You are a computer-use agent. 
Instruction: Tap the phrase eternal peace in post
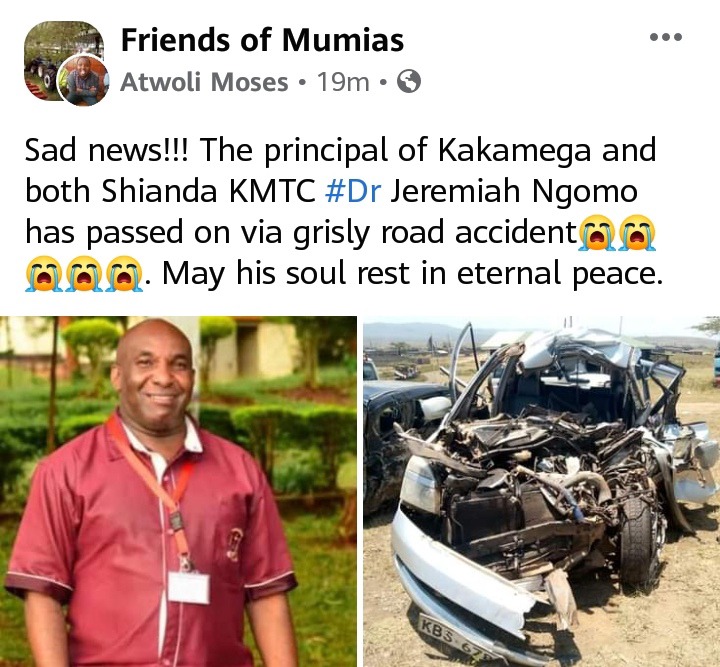560,273
